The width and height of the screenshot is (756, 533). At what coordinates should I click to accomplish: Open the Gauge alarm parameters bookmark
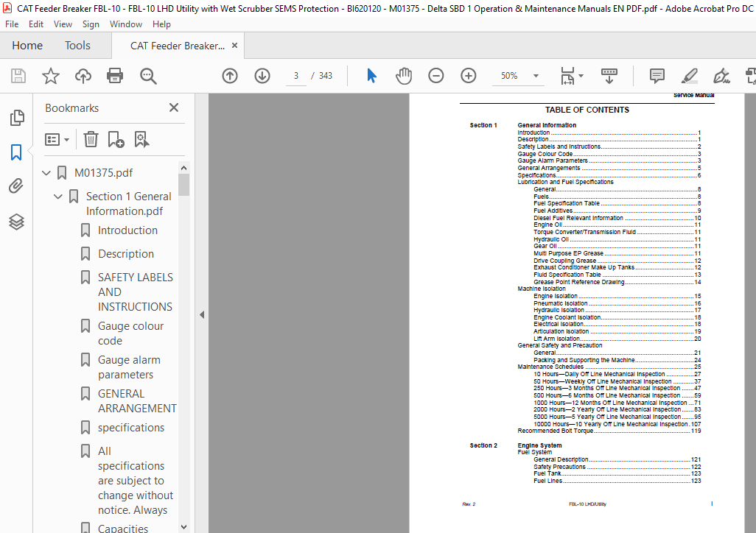coord(129,367)
